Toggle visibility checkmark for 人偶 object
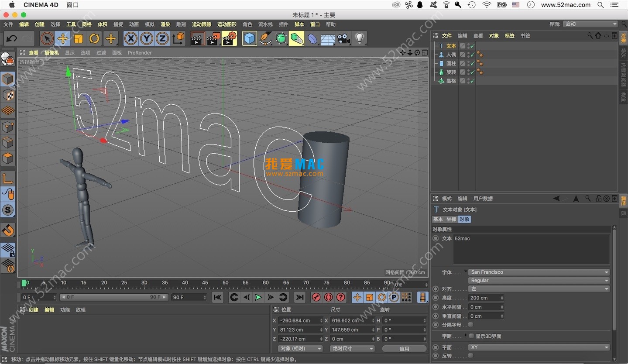Image resolution: width=628 pixels, height=364 pixels. click(x=473, y=55)
